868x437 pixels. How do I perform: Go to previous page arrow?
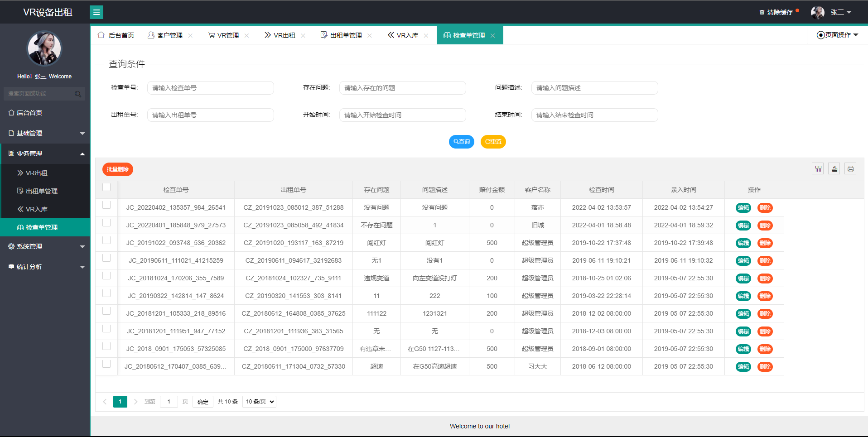(x=105, y=402)
